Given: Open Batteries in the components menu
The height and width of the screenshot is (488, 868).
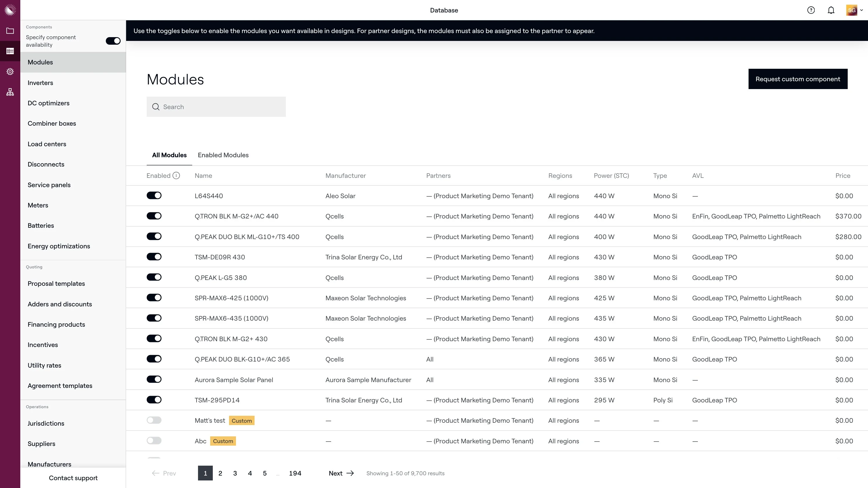Looking at the screenshot, I should pos(41,226).
